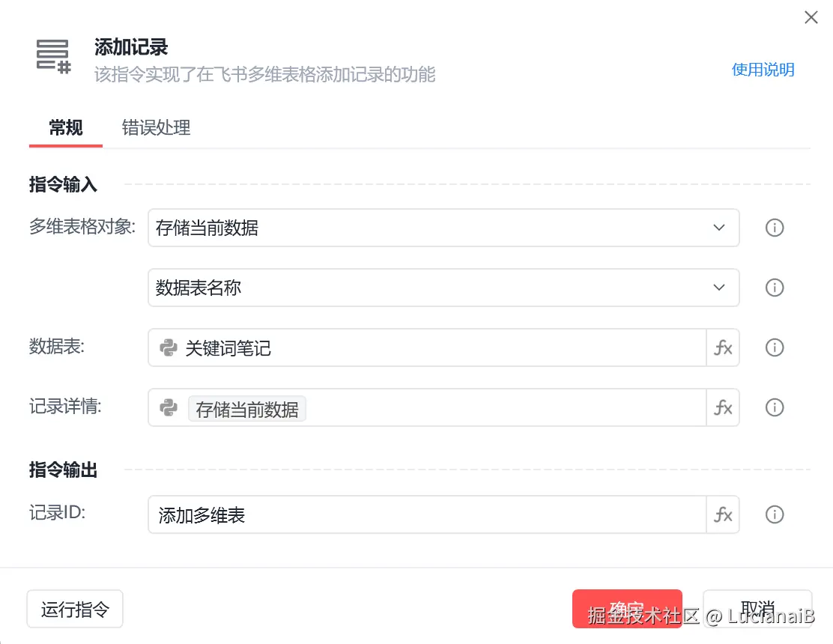Click the fx button for 数据表 field
The height and width of the screenshot is (644, 833).
723,347
